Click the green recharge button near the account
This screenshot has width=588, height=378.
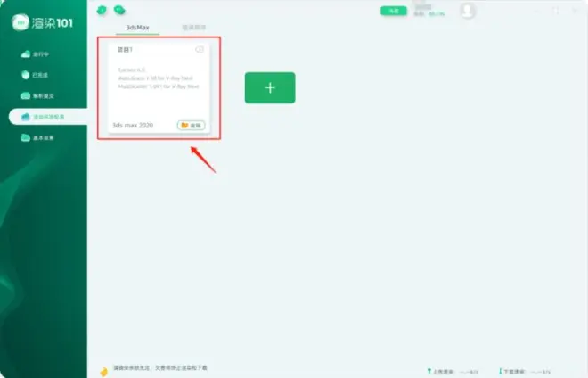[394, 11]
